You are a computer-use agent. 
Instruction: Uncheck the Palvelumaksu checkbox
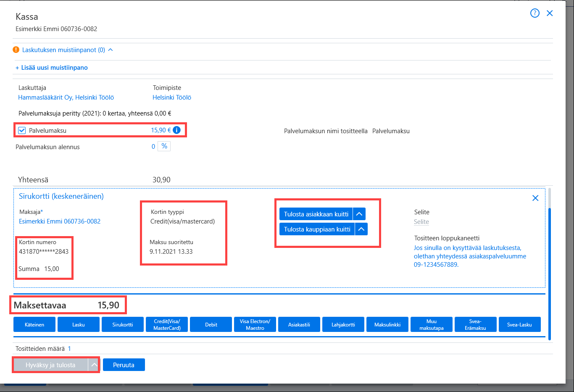(x=22, y=131)
